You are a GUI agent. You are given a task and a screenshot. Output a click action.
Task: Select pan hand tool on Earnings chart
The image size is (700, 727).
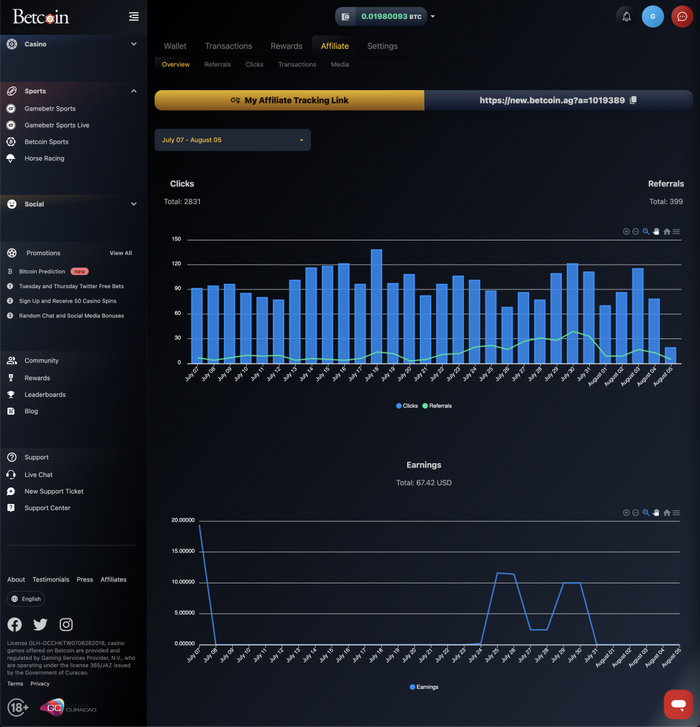point(656,512)
